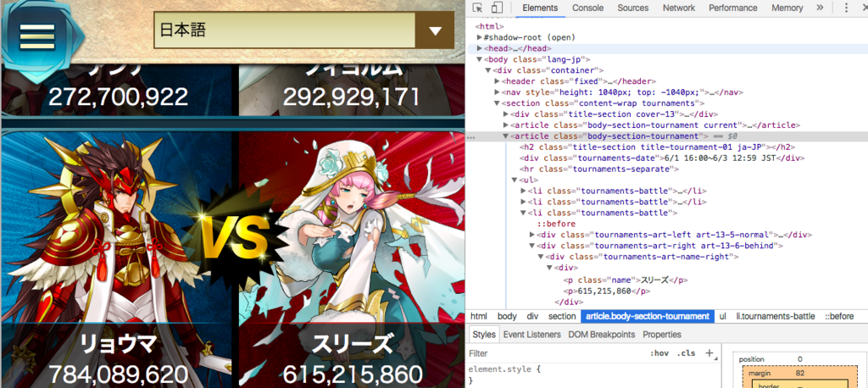Click the 272,700,922 score
The image size is (868, 388).
coord(118,97)
